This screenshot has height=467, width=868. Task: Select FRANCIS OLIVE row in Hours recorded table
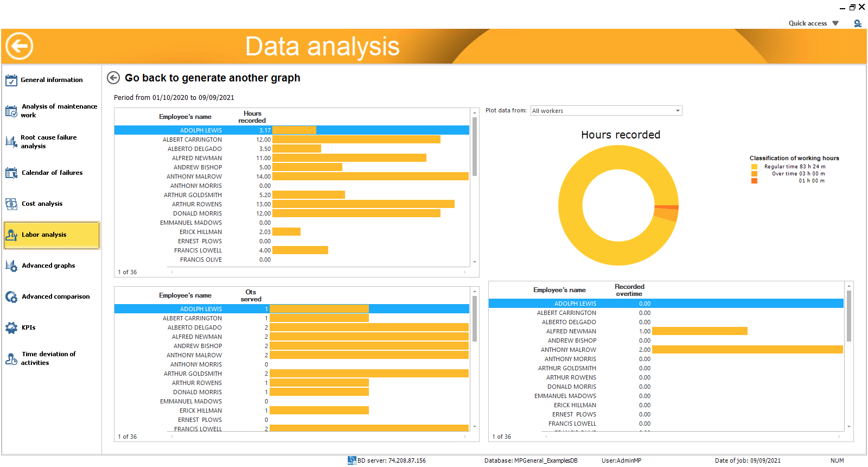(292, 260)
